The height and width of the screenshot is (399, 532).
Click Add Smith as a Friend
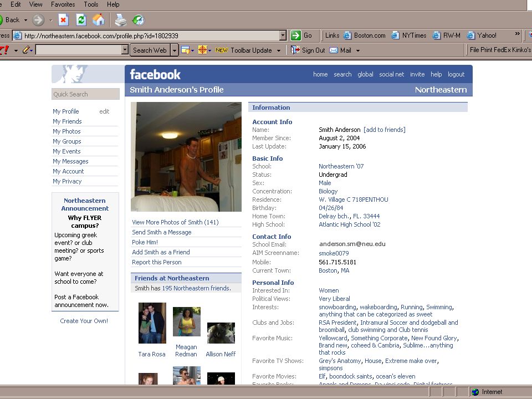tap(161, 252)
